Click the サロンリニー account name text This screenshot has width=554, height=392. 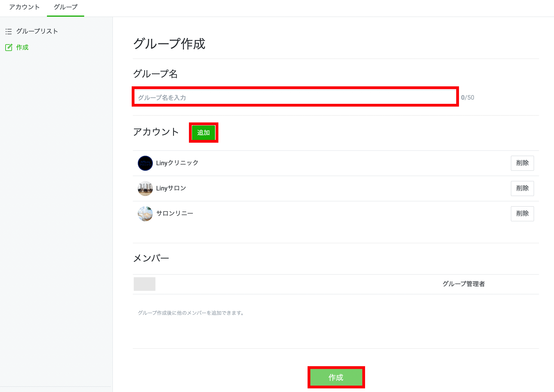coord(174,213)
